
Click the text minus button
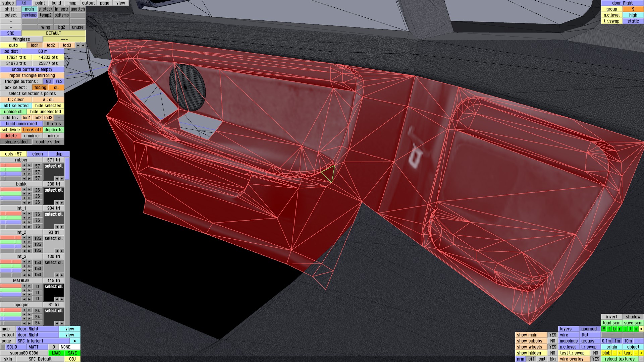636,353
